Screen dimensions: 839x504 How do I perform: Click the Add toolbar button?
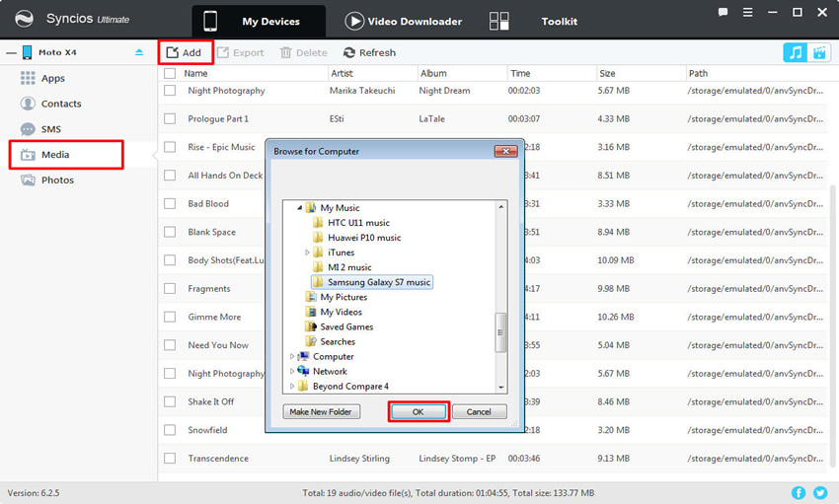[x=184, y=52]
